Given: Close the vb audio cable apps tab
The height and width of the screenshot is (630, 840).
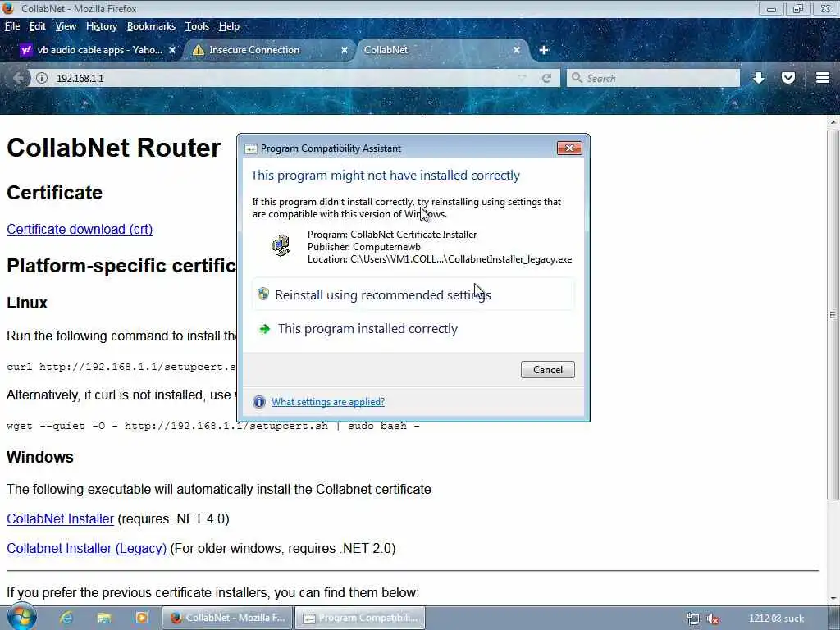Looking at the screenshot, I should coord(172,50).
